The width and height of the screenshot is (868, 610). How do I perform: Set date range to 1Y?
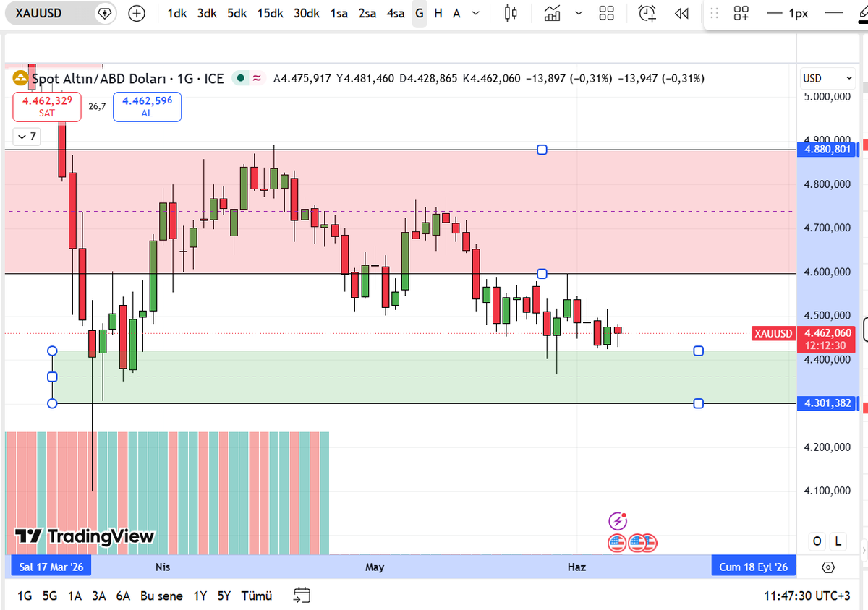coord(200,596)
